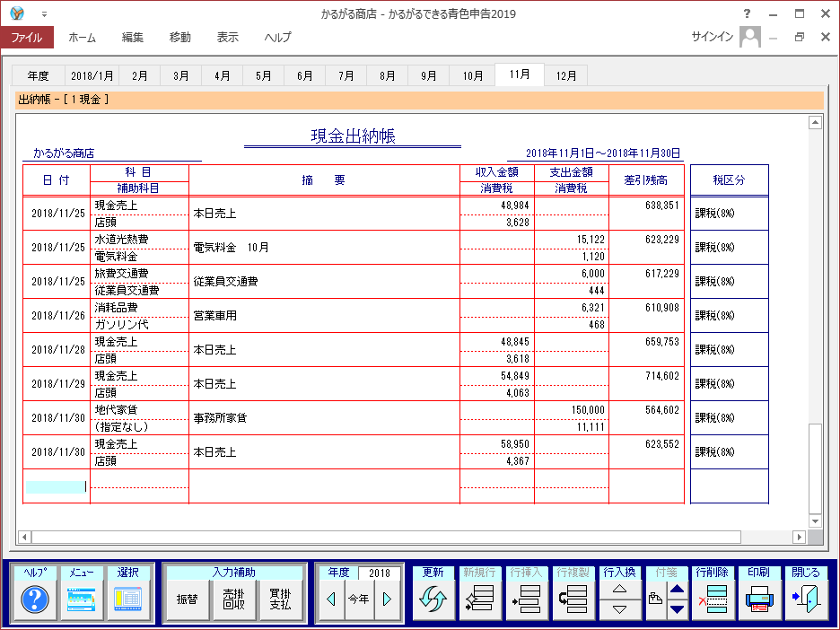Open the 移動 menu
This screenshot has height=630, width=840.
(x=180, y=38)
